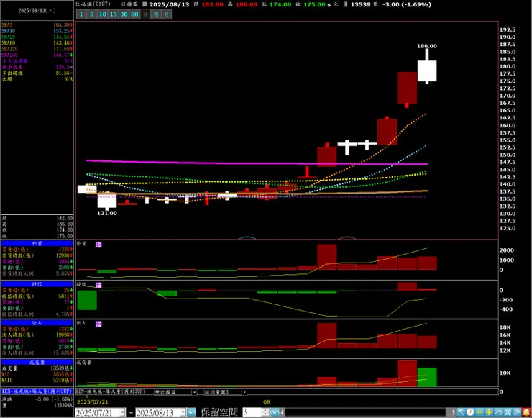Select the SMA240 row in indicator list
532x418 pixels.
click(37, 55)
